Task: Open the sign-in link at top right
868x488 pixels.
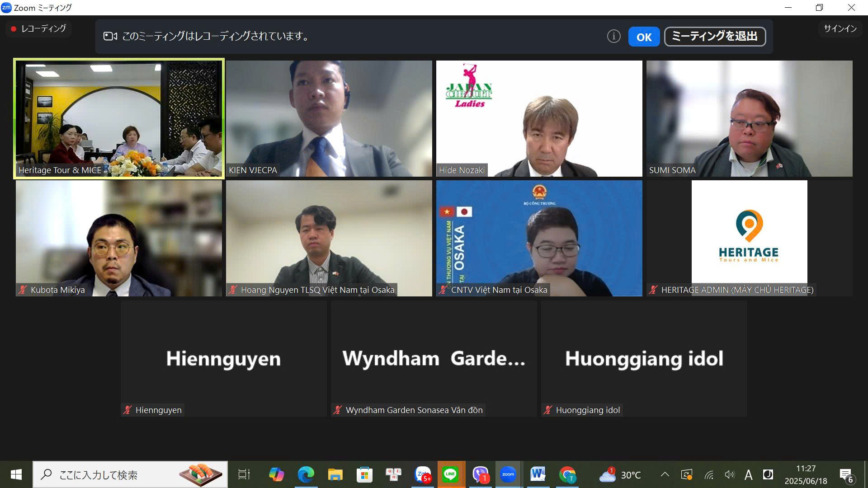Action: click(x=840, y=28)
